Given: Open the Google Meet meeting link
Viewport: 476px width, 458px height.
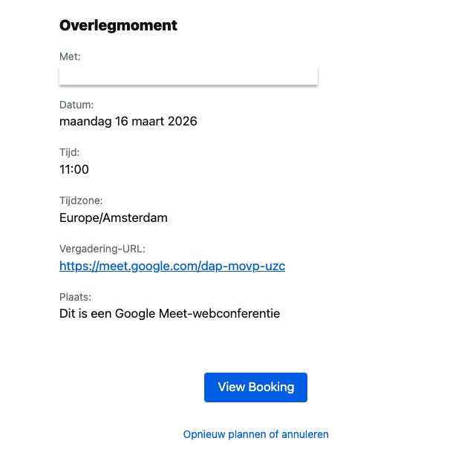Looking at the screenshot, I should pyautogui.click(x=172, y=266).
